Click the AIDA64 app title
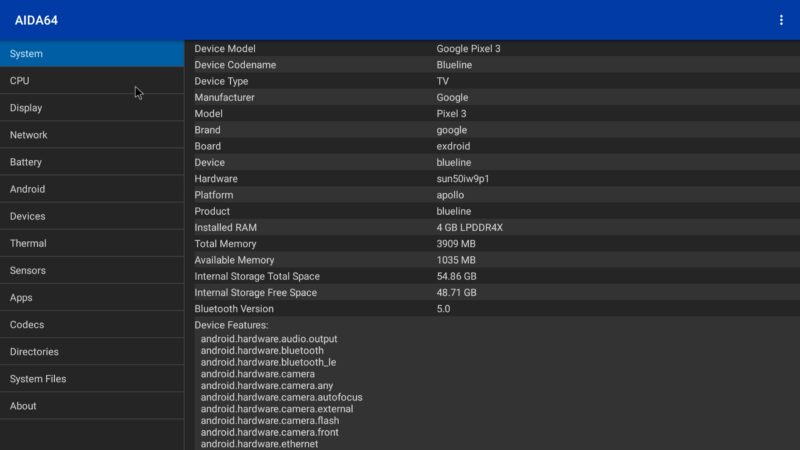The width and height of the screenshot is (800, 450). tap(36, 20)
